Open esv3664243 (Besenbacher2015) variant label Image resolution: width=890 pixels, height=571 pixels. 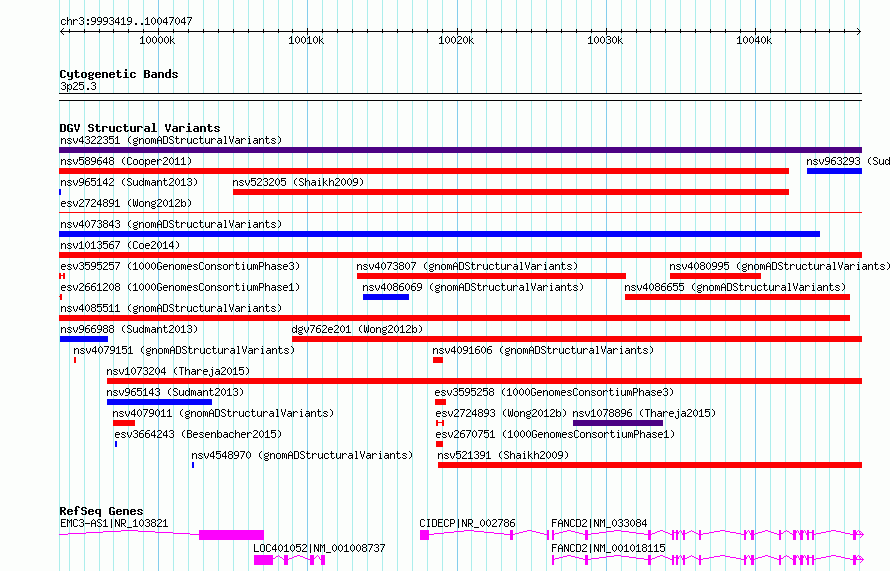pos(198,434)
